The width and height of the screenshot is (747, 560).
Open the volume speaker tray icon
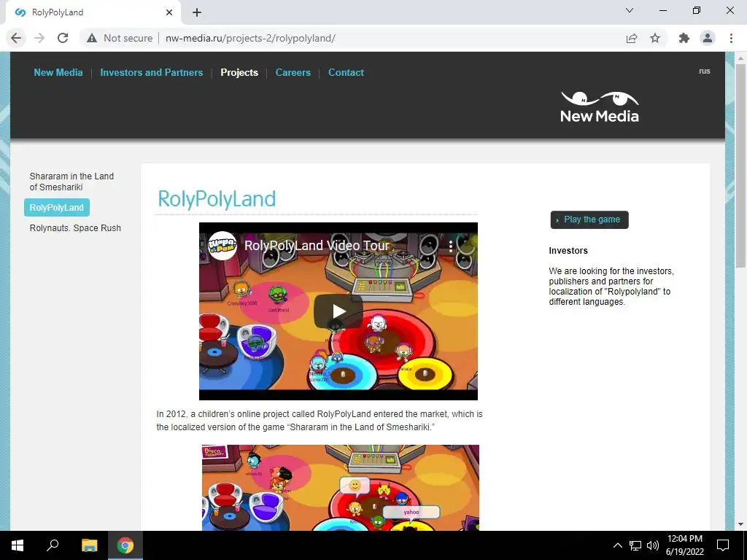652,545
